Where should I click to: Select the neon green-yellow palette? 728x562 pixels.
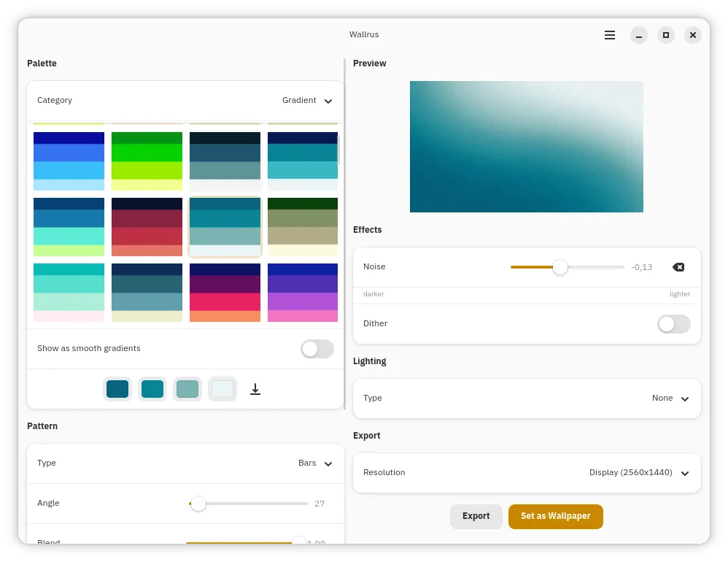(147, 161)
